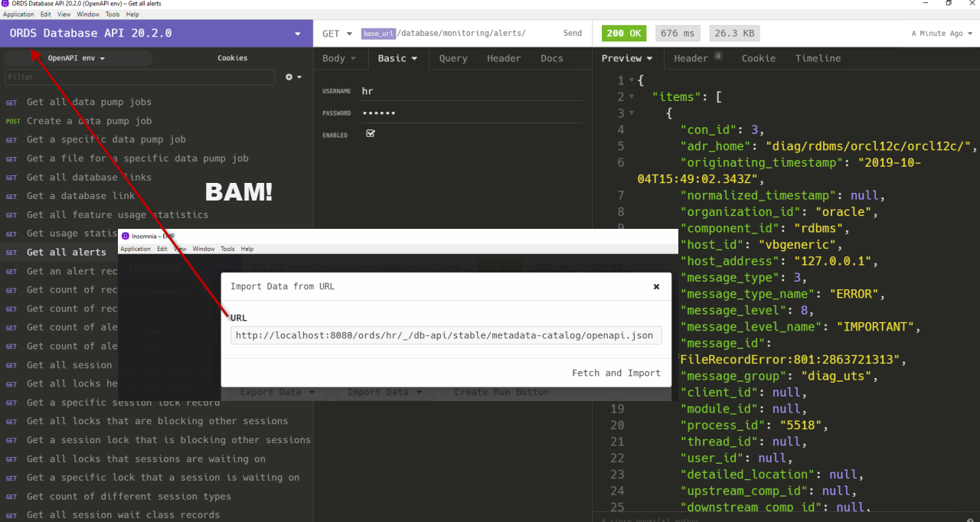Open the Cookies manager
Screen dimensions: 980x522
click(x=232, y=58)
